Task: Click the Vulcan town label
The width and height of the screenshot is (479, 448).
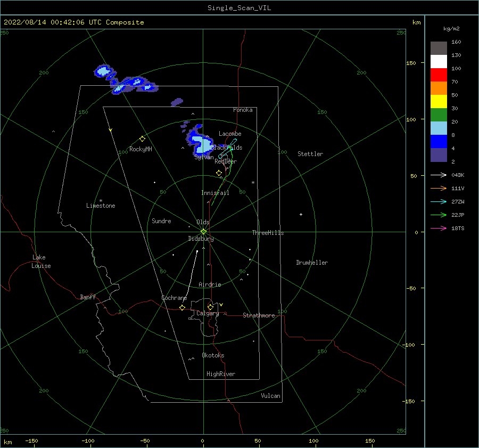Action: 270,396
